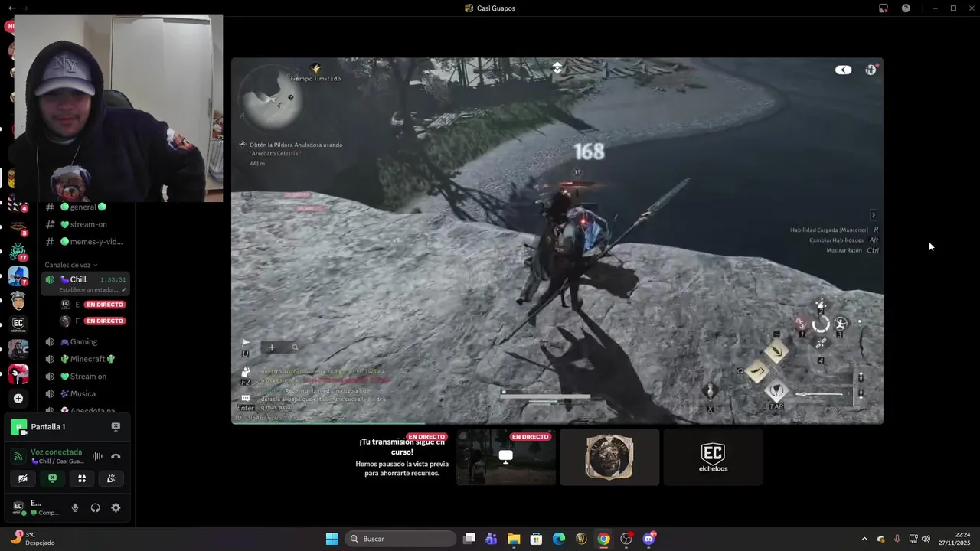
Task: Open the soundboard button
Action: [x=112, y=478]
